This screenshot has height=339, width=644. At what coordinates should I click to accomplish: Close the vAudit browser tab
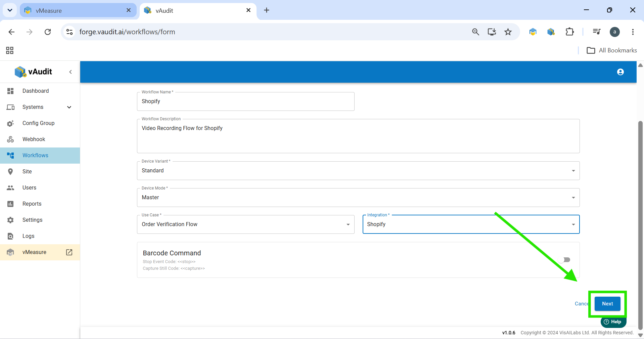pyautogui.click(x=248, y=10)
